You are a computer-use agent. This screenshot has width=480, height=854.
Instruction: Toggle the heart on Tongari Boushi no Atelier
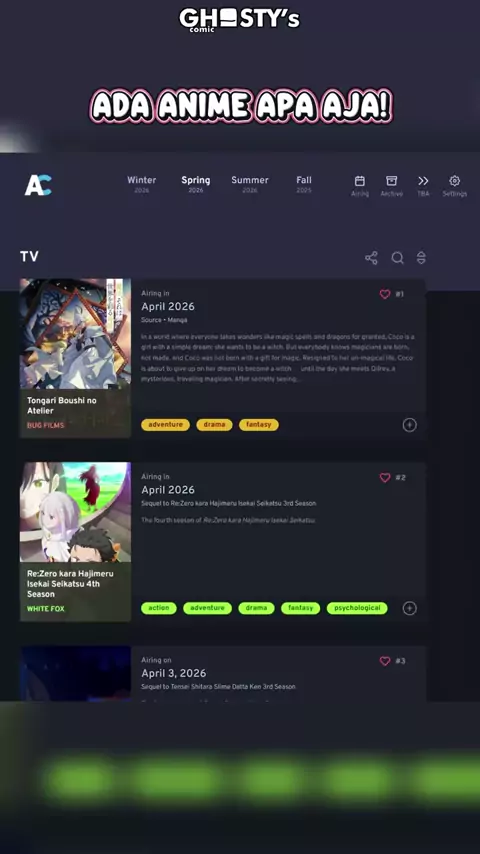385,294
